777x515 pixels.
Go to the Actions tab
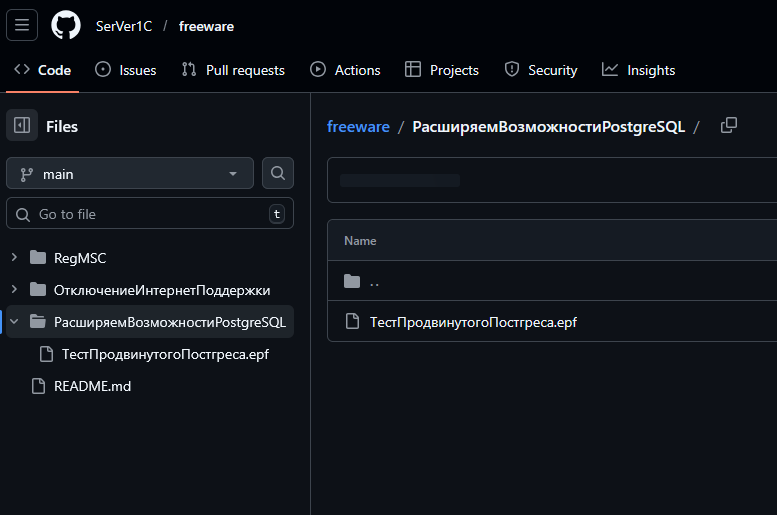point(345,70)
